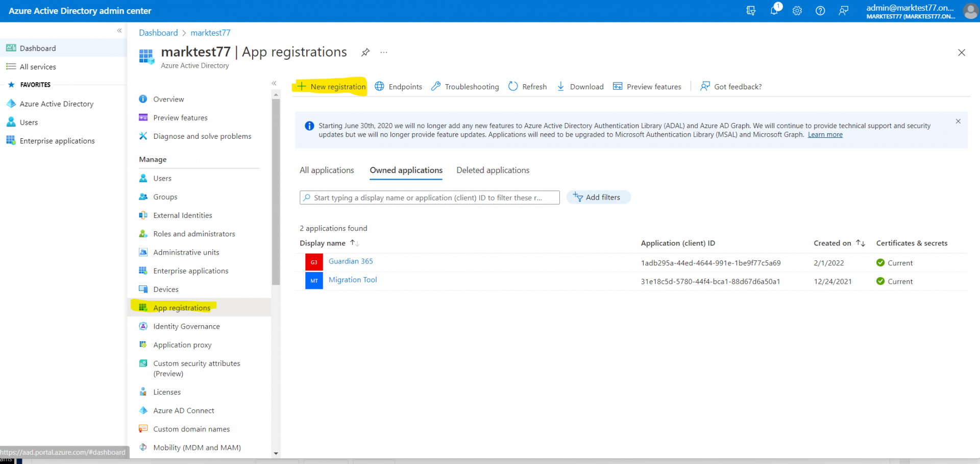Pin the App registrations page

(365, 52)
